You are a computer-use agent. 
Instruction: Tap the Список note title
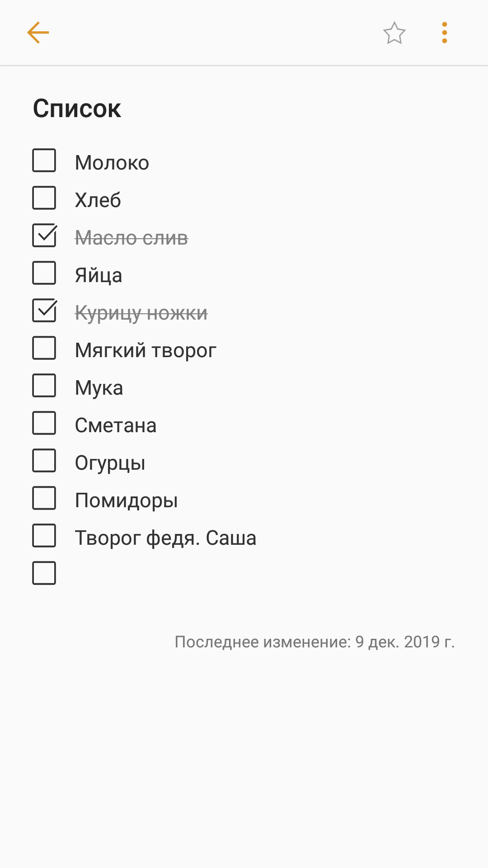coord(77,108)
